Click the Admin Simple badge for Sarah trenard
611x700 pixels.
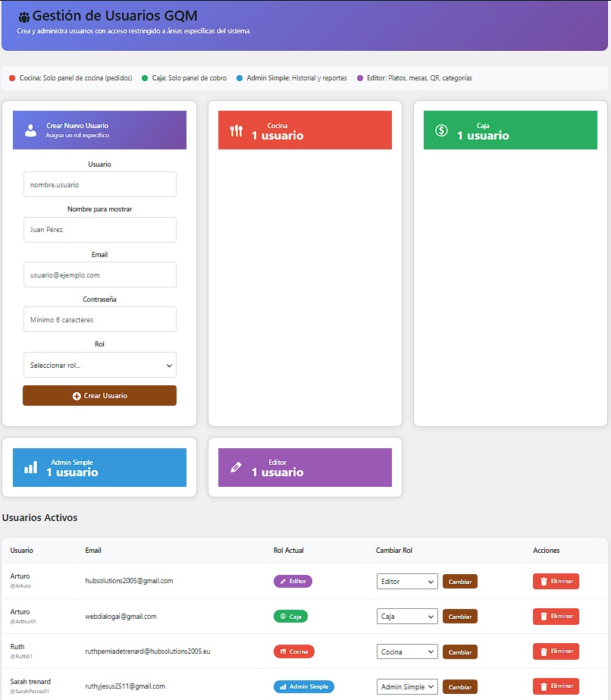303,686
